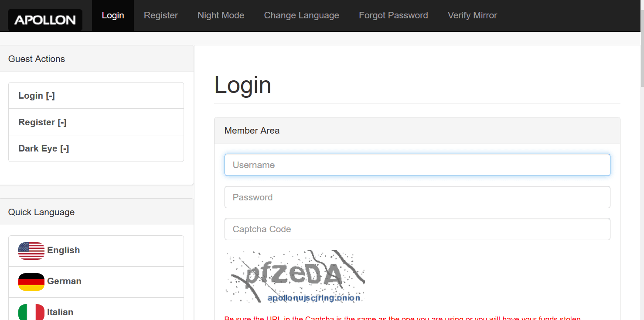
Task: Open Verify Mirror page
Action: 472,15
